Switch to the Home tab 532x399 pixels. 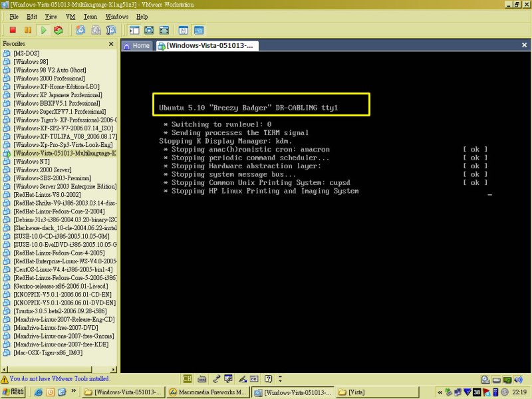click(137, 45)
